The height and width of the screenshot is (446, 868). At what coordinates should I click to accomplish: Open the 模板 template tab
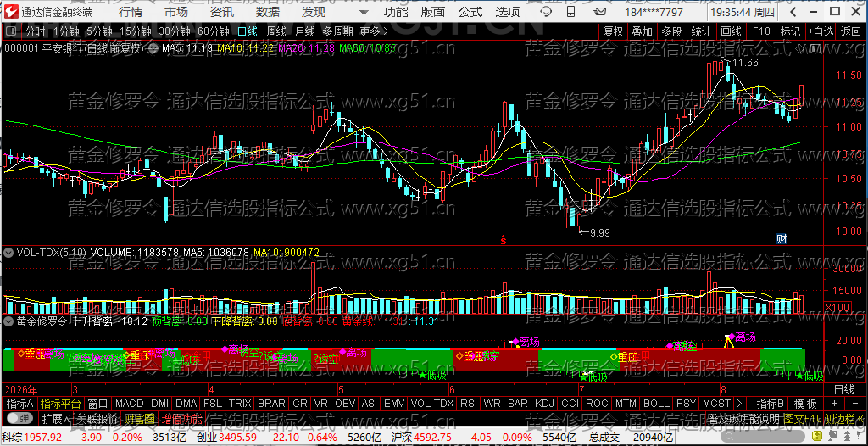(x=805, y=404)
